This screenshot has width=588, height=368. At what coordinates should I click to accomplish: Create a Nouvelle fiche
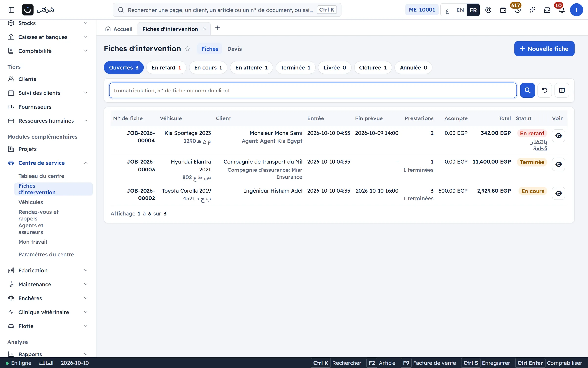pyautogui.click(x=544, y=49)
